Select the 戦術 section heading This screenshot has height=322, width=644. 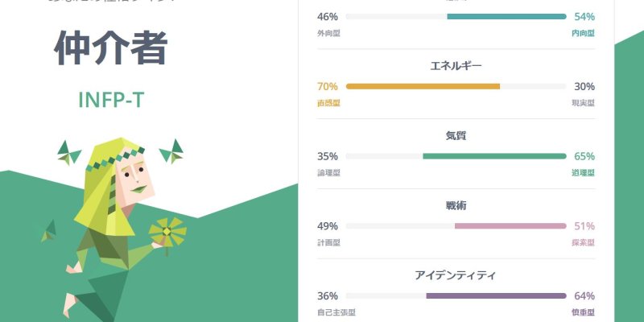click(x=456, y=206)
